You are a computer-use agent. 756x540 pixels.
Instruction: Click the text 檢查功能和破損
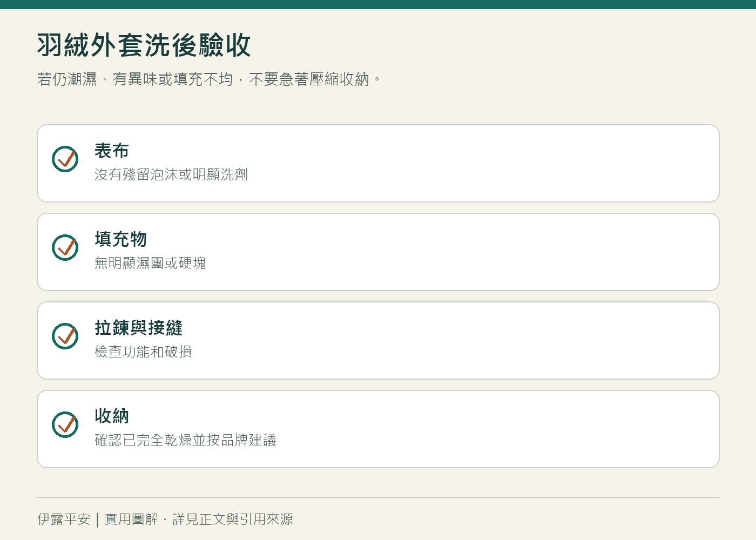[143, 352]
